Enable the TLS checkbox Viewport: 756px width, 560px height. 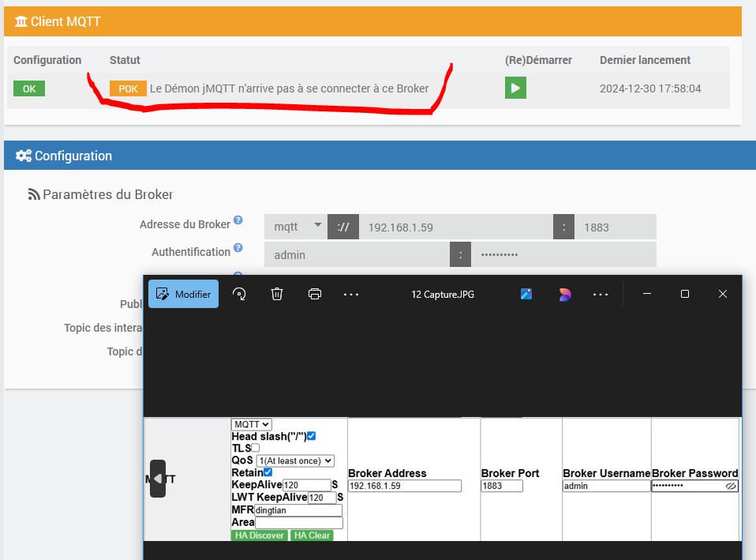[x=256, y=448]
